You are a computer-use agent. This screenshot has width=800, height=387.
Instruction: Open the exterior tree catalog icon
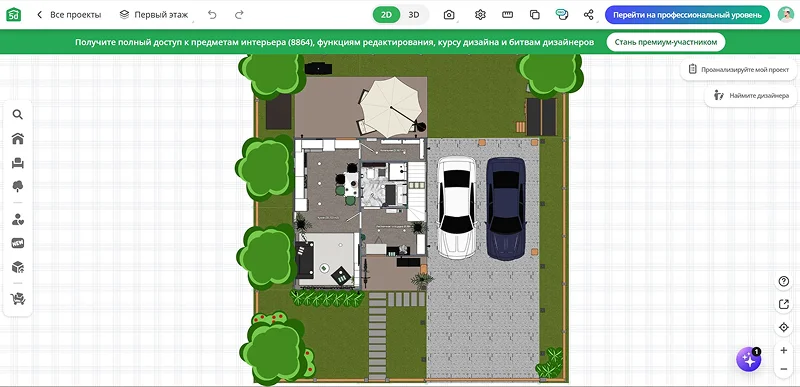click(x=18, y=187)
